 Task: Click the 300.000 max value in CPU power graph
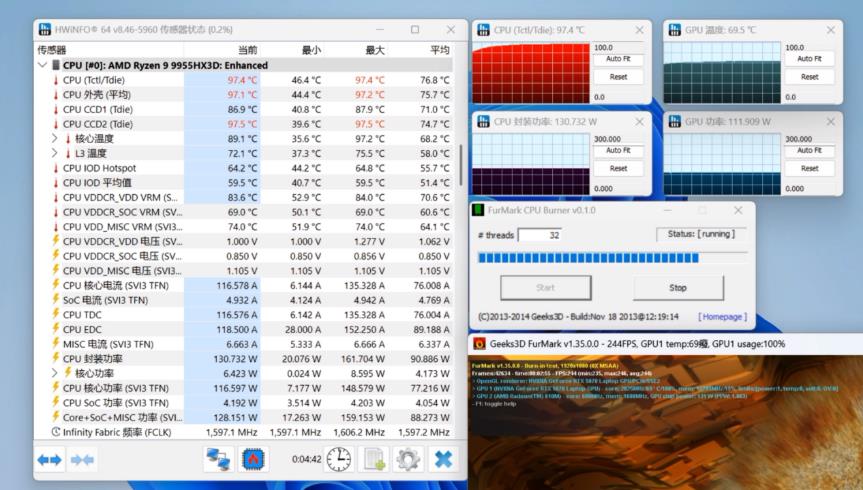tap(607, 139)
